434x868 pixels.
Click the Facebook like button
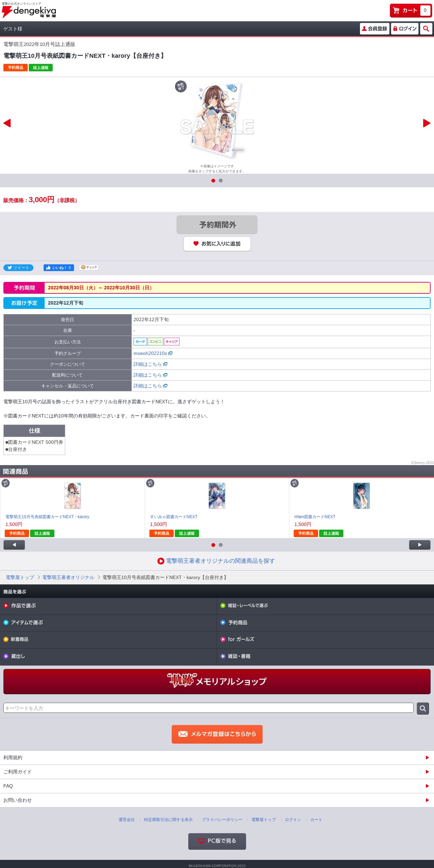[x=59, y=268]
